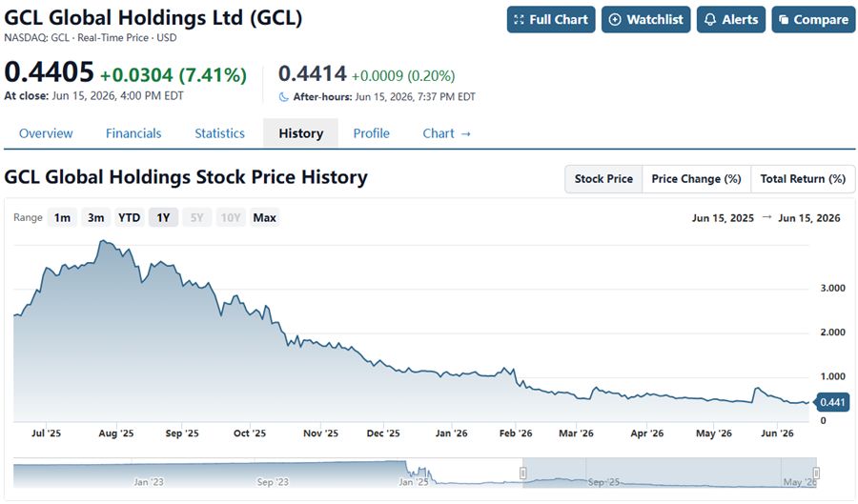Image resolution: width=858 pixels, height=504 pixels.
Task: Click the 0.441 current price marker
Action: click(x=831, y=402)
